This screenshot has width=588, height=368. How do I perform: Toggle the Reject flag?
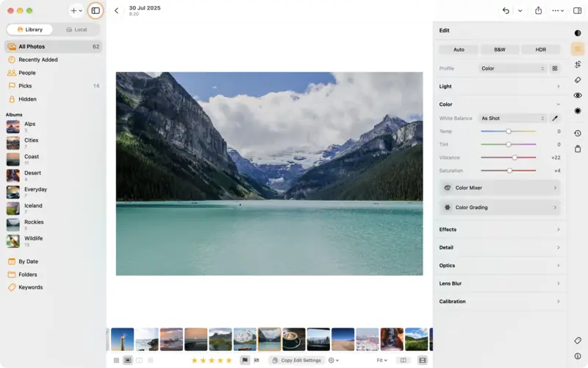click(x=257, y=360)
